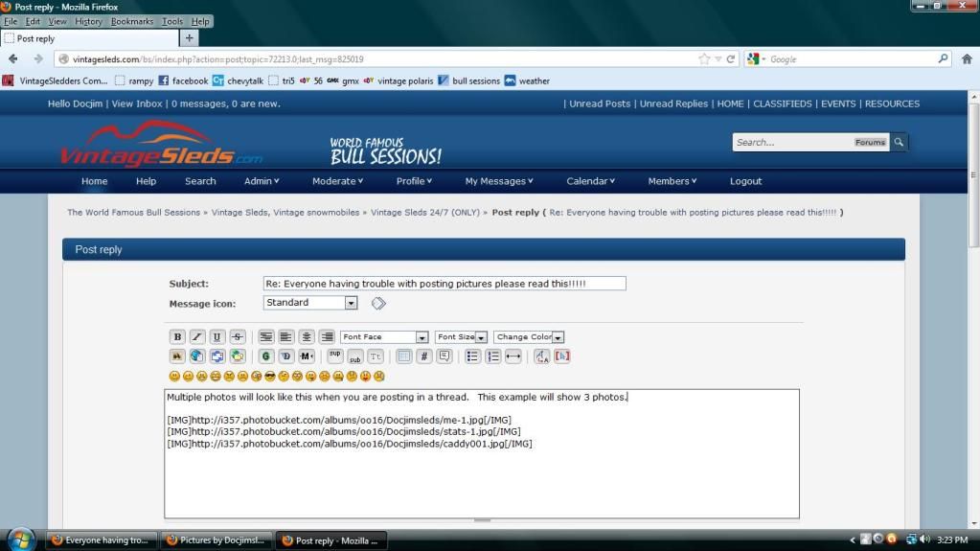Viewport: 980px width, 551px height.
Task: Insert superscript tag
Action: click(334, 356)
